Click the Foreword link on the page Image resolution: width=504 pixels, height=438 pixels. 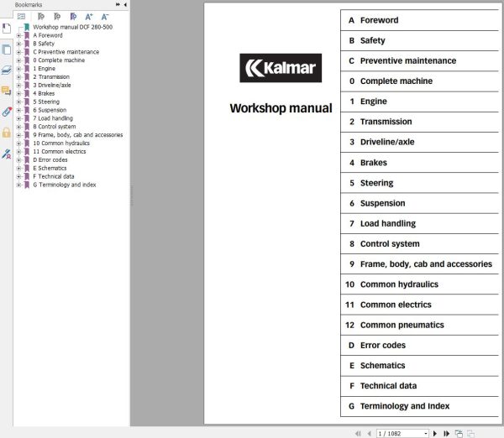click(x=380, y=20)
